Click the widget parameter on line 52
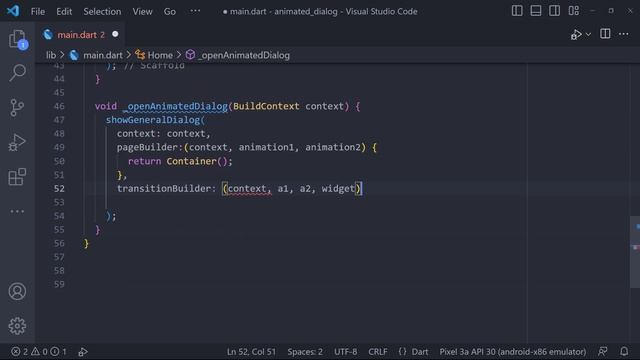This screenshot has width=640, height=360. (x=338, y=188)
